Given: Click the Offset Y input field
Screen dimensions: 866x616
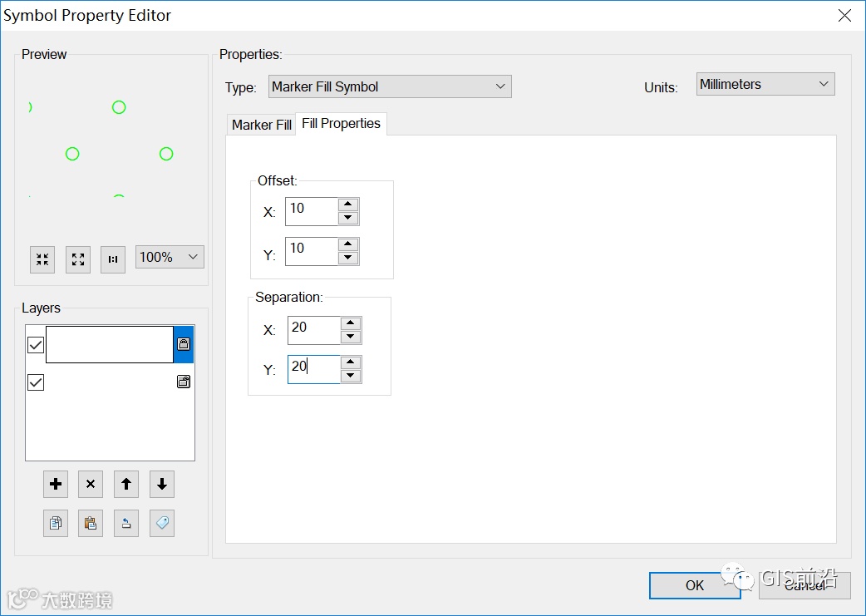Looking at the screenshot, I should pos(311,251).
